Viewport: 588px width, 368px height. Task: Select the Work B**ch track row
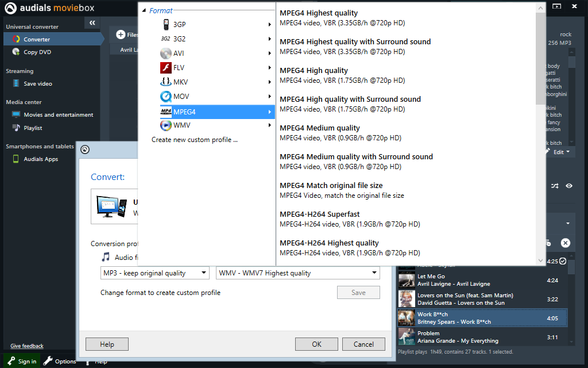(x=482, y=318)
